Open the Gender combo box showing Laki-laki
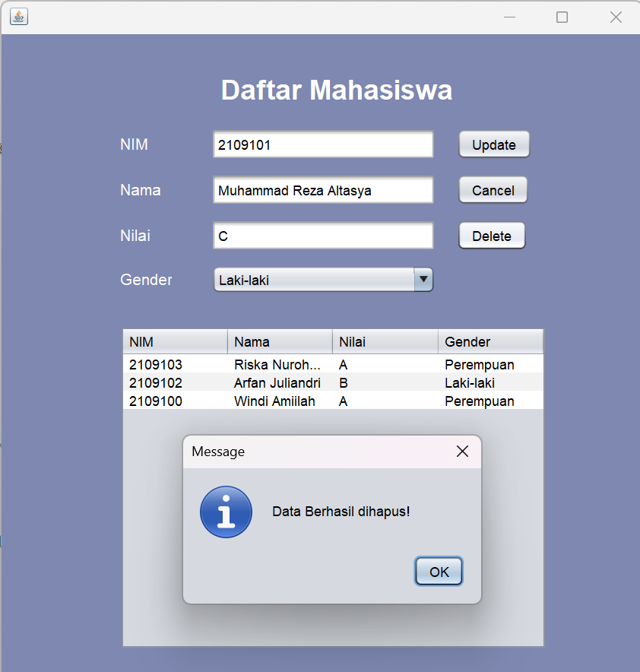The image size is (640, 672). (319, 280)
